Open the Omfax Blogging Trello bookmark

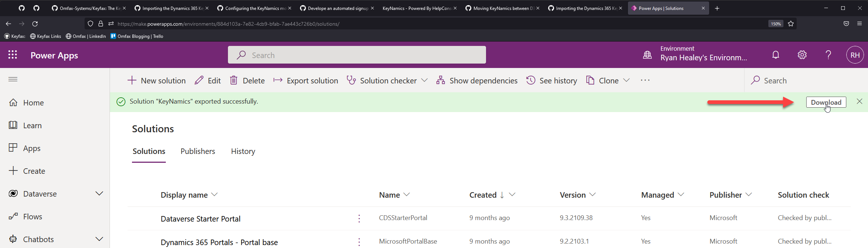(137, 36)
